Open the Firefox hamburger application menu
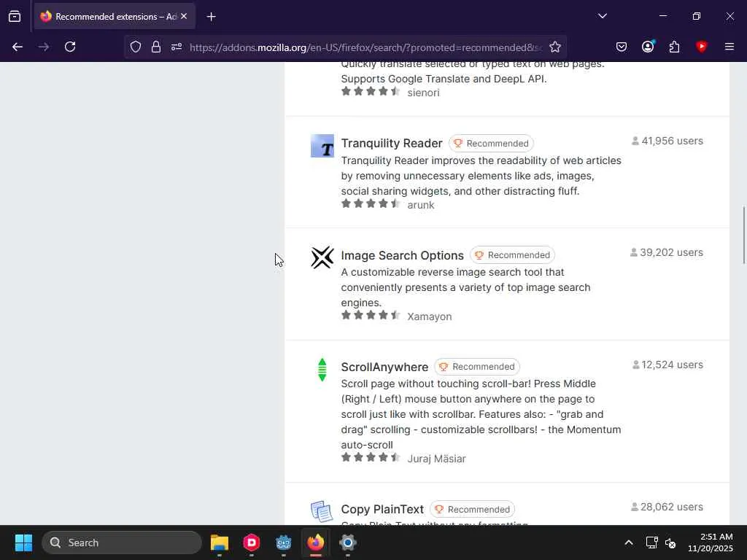Screen dimensions: 747x560 [729, 47]
